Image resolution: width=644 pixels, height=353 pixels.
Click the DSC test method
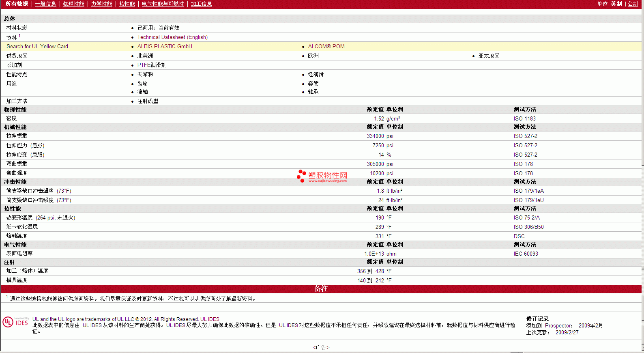click(519, 236)
